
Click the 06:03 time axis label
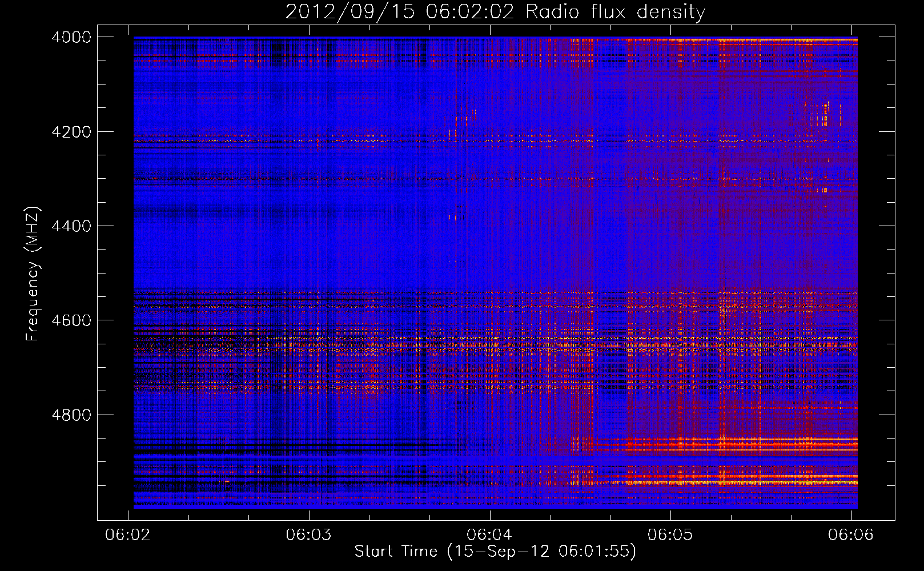[309, 534]
